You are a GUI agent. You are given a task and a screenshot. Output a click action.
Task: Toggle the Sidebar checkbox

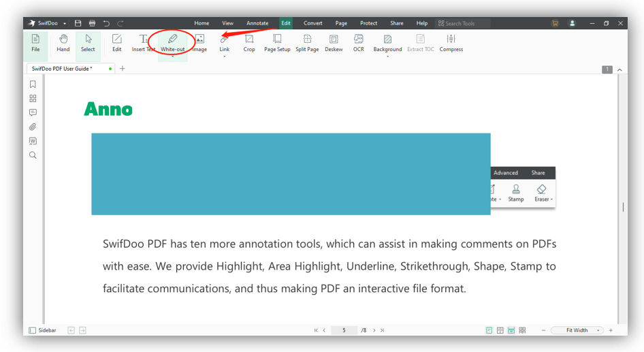coord(33,330)
